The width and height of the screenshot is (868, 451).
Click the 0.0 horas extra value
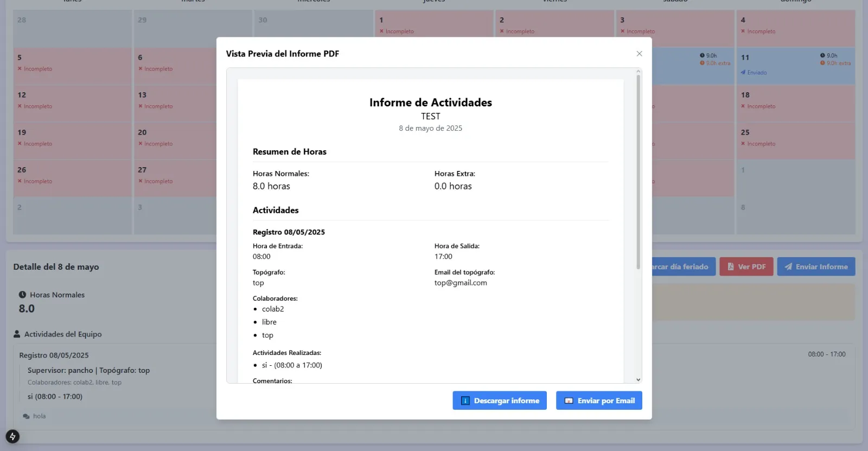click(453, 186)
